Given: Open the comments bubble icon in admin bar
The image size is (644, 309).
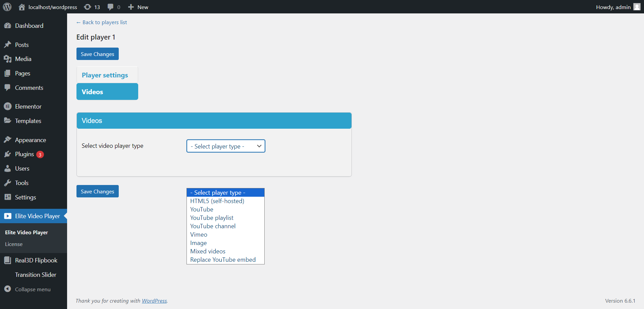Looking at the screenshot, I should tap(110, 7).
